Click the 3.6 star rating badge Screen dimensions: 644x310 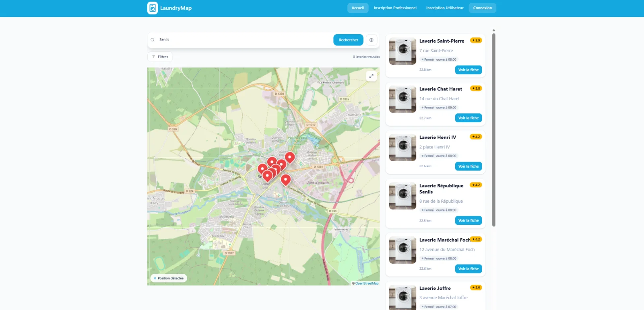coord(476,287)
